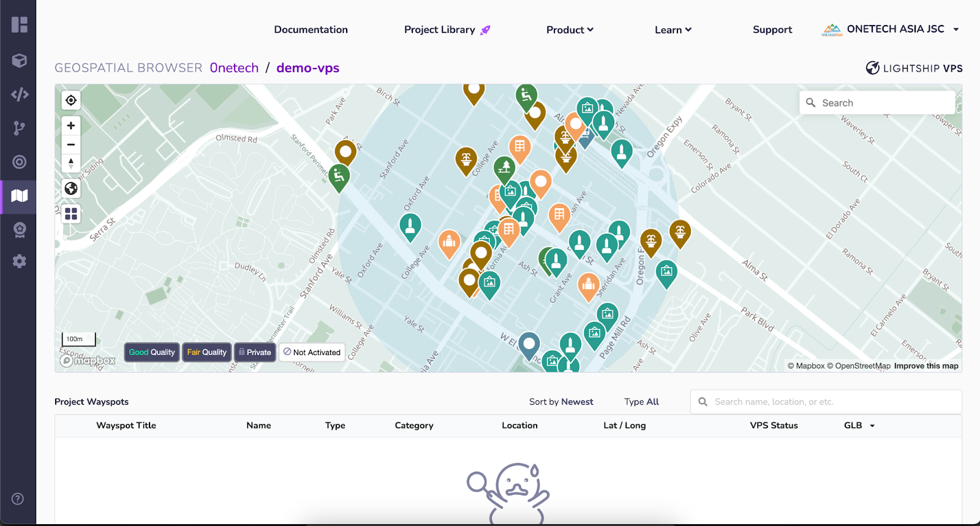This screenshot has height=526, width=980.
Task: Click the Improve this map link
Action: pyautogui.click(x=925, y=366)
